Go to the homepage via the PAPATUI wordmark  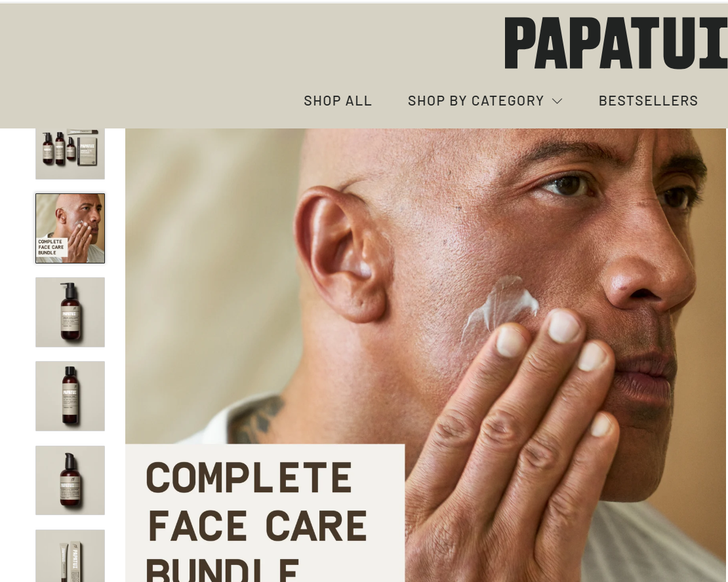pyautogui.click(x=616, y=43)
